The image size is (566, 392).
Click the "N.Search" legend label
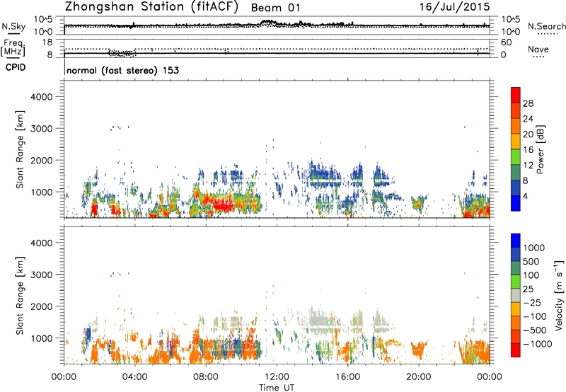pos(546,26)
